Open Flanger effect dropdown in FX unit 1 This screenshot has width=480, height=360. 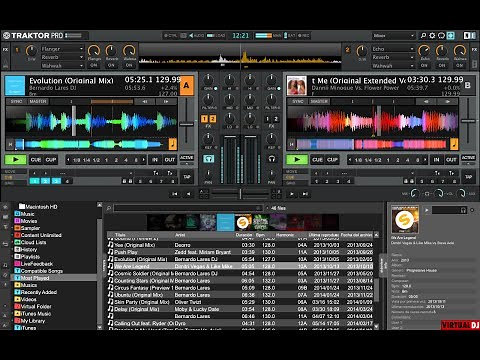tap(62, 49)
